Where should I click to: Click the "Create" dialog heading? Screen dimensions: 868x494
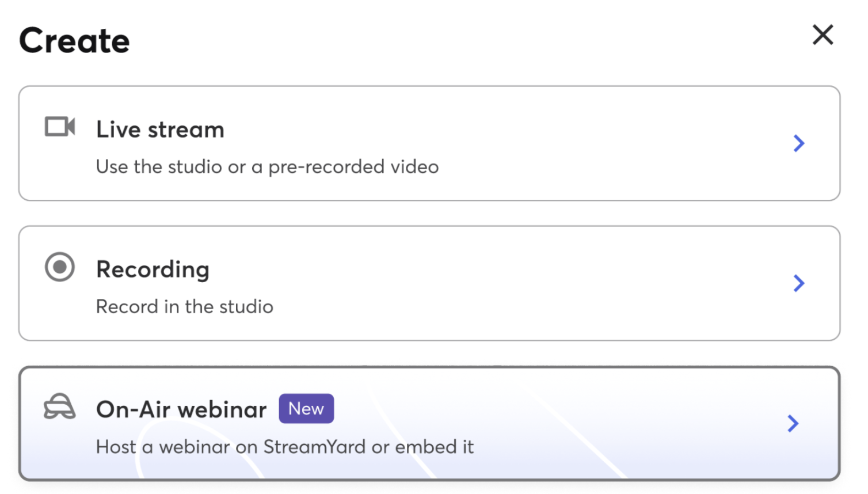click(74, 41)
